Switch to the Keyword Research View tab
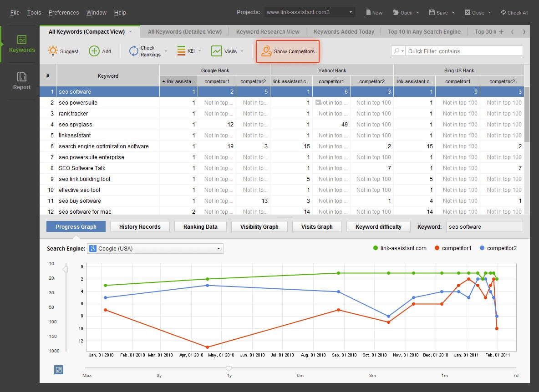Viewport: 539px width, 392px height. pyautogui.click(x=268, y=31)
